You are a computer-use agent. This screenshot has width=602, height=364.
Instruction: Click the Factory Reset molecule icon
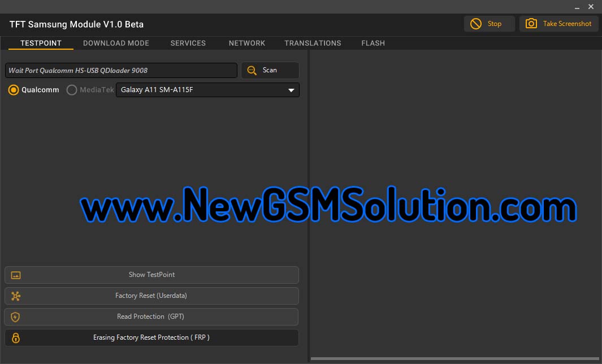(x=16, y=296)
